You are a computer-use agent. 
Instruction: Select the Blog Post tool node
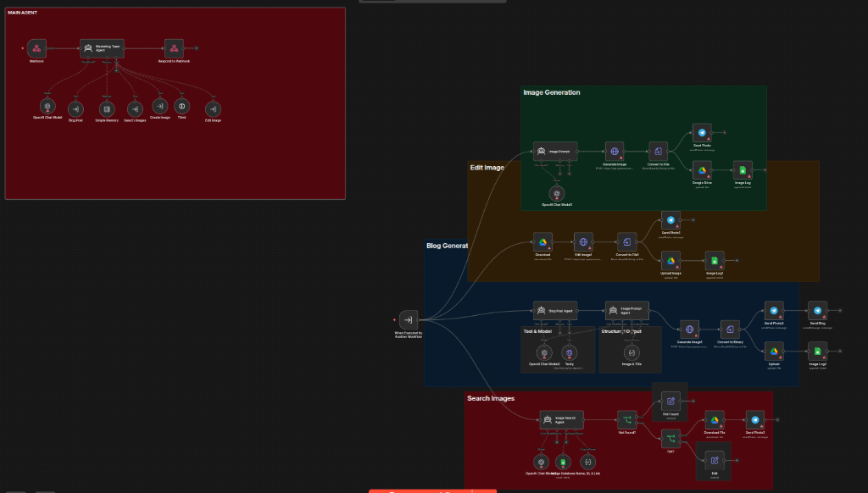point(75,109)
